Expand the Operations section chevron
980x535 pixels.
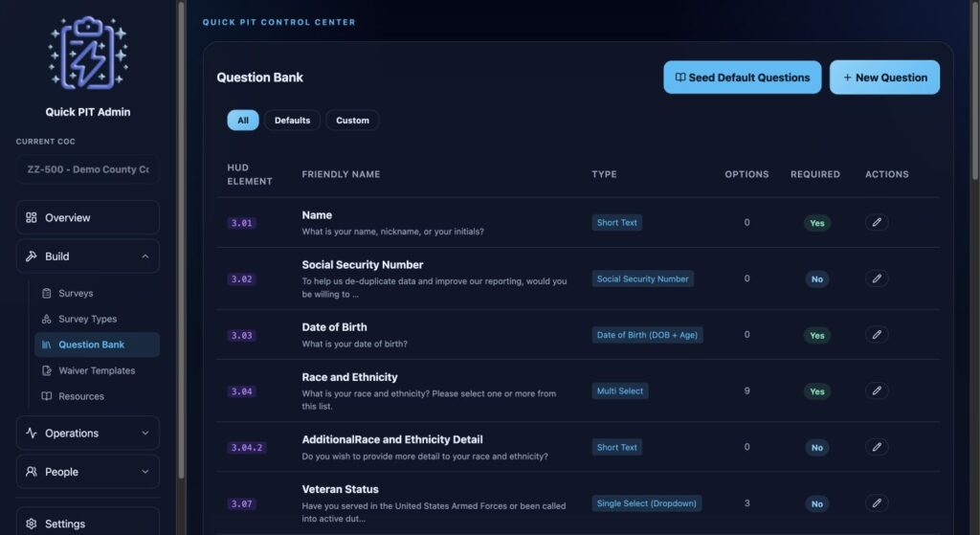point(145,434)
